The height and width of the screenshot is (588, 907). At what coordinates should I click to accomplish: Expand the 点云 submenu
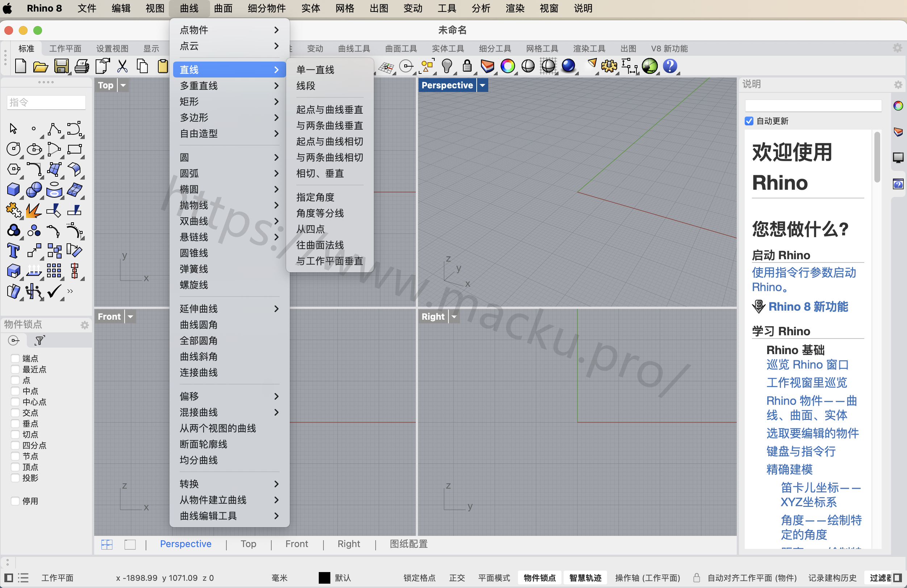point(229,46)
